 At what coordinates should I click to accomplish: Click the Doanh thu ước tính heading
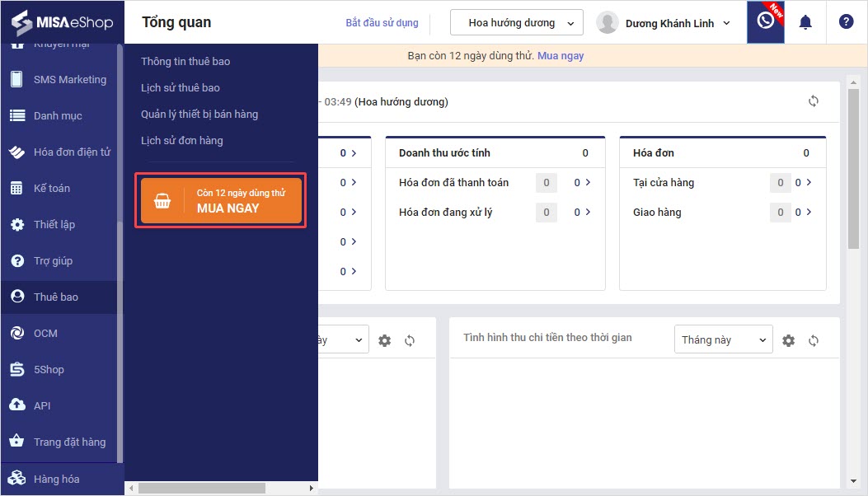point(444,152)
